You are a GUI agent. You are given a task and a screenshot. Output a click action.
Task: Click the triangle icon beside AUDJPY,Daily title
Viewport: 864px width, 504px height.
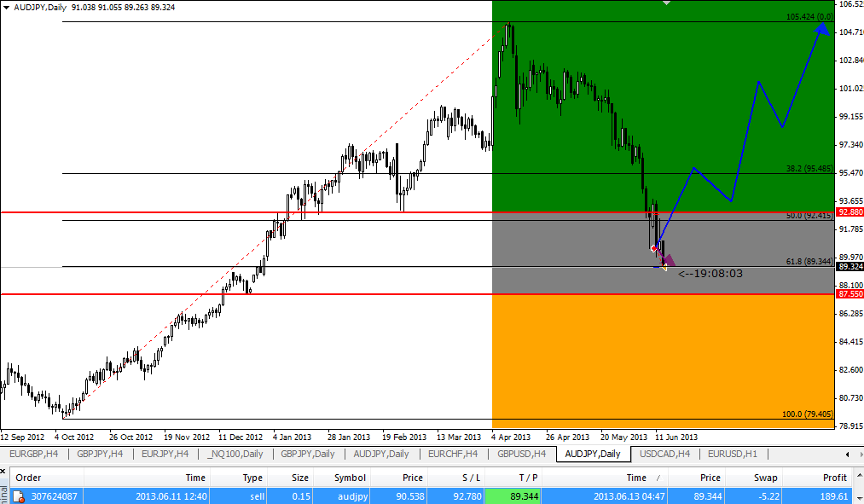click(x=7, y=7)
